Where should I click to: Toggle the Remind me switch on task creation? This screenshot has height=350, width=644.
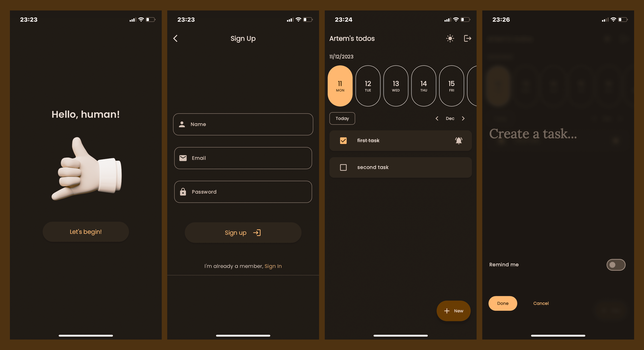(616, 265)
